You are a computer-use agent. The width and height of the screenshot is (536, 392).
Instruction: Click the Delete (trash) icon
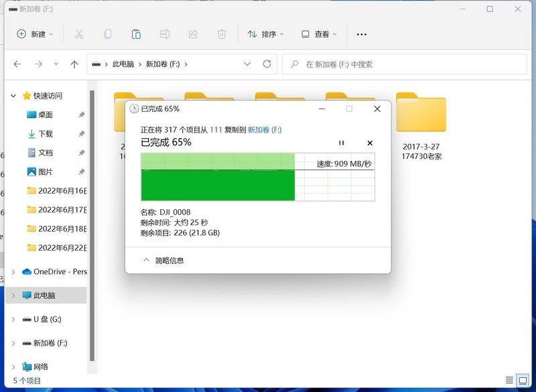coord(222,34)
